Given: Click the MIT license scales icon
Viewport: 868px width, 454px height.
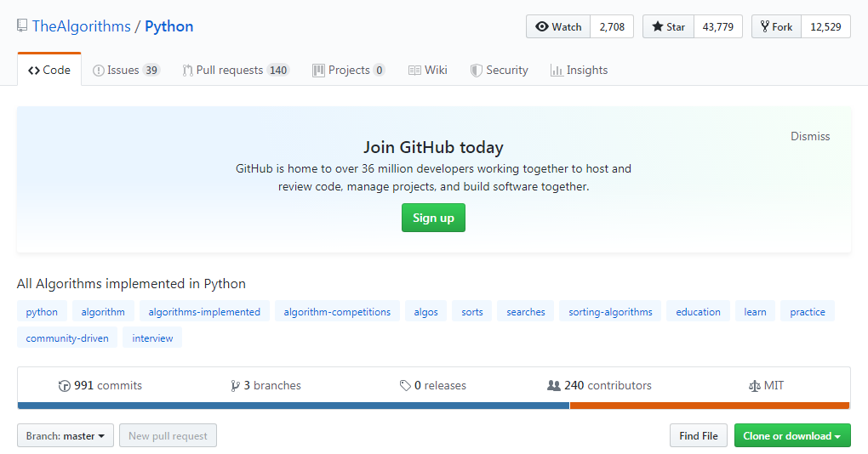Looking at the screenshot, I should 755,386.
